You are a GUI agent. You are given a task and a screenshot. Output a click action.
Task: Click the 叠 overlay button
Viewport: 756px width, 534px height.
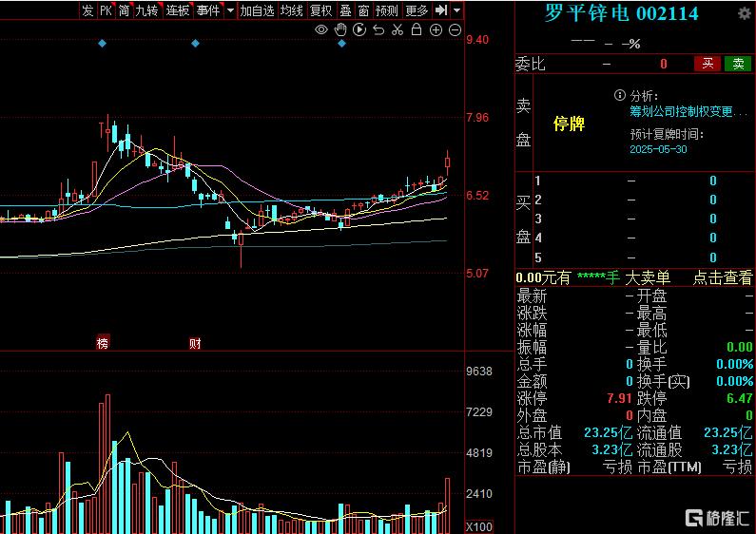[x=345, y=10]
